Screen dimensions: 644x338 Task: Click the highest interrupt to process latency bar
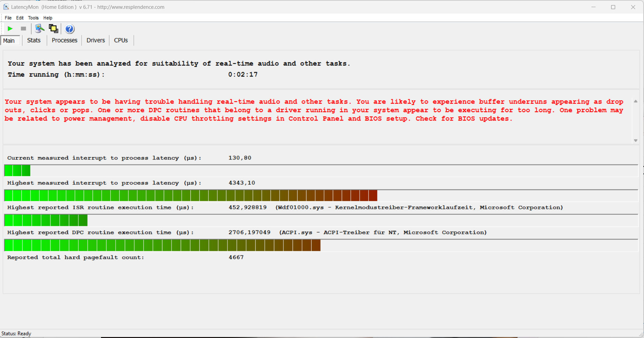tap(321, 195)
